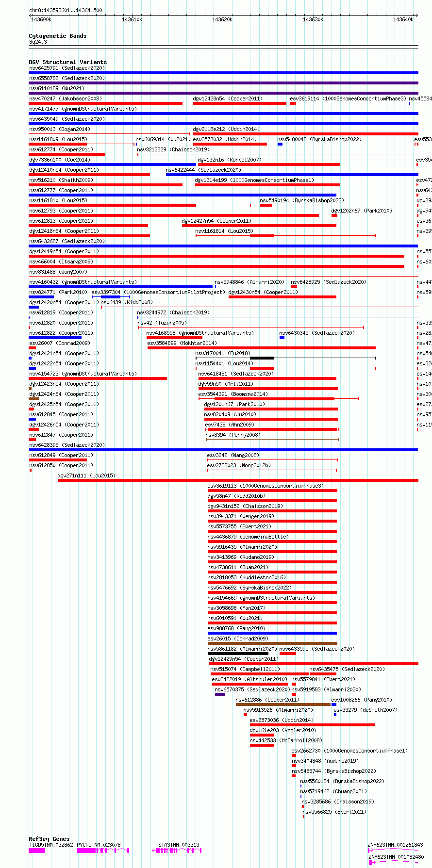Click nsv6422444 (Sedlazeck2020) label

(x=203, y=170)
